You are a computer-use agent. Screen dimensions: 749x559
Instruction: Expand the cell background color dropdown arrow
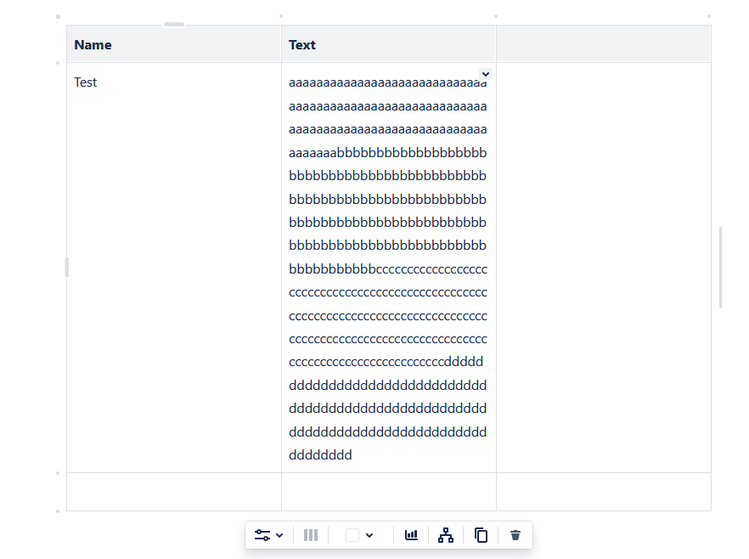[x=369, y=536]
